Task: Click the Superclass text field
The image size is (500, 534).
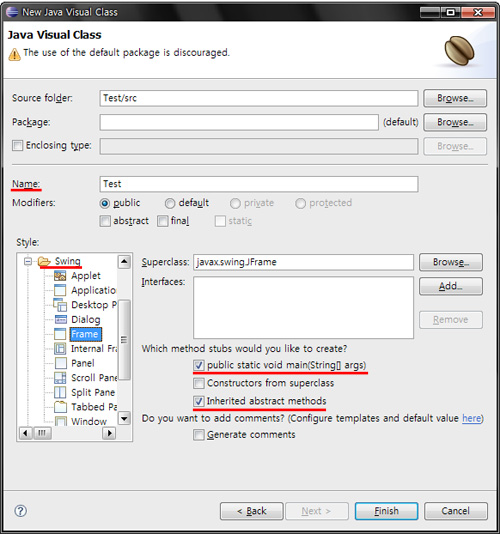Action: 303,262
